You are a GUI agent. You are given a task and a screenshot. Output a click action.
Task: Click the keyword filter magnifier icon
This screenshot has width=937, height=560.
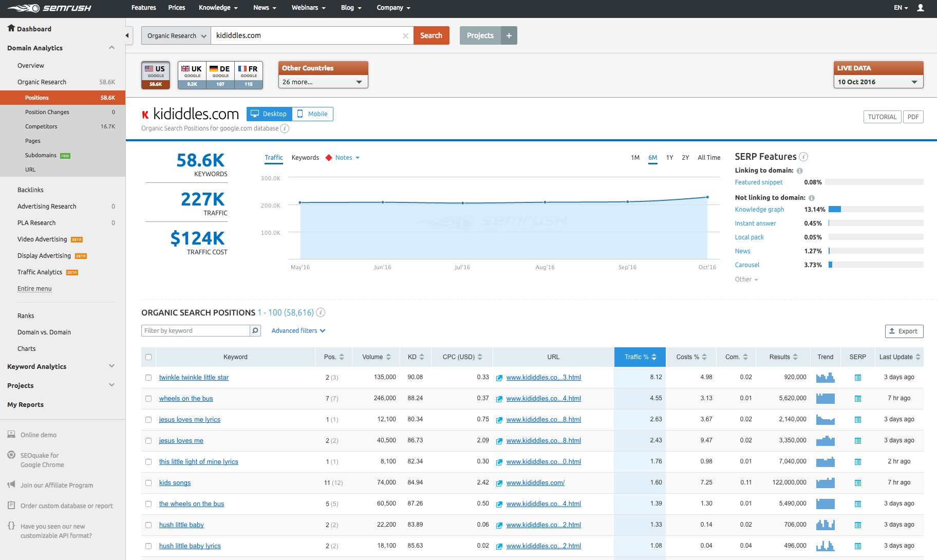click(x=255, y=331)
